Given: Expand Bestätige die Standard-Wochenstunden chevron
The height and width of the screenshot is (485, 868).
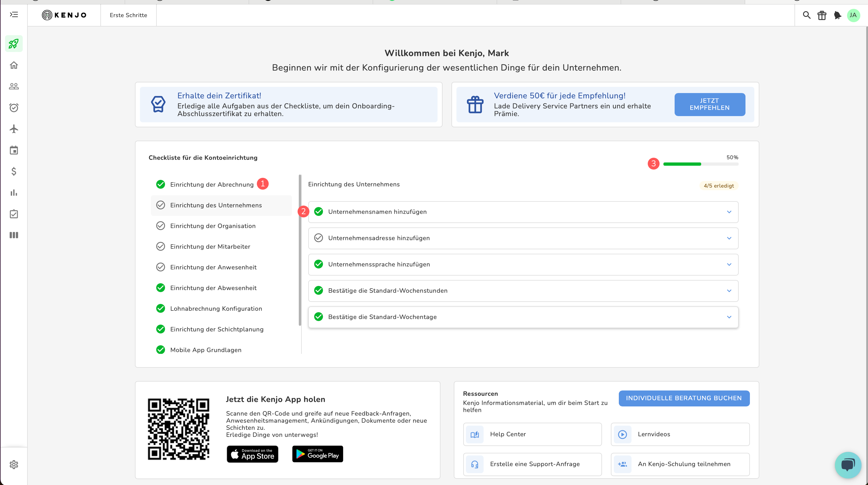Looking at the screenshot, I should click(729, 291).
